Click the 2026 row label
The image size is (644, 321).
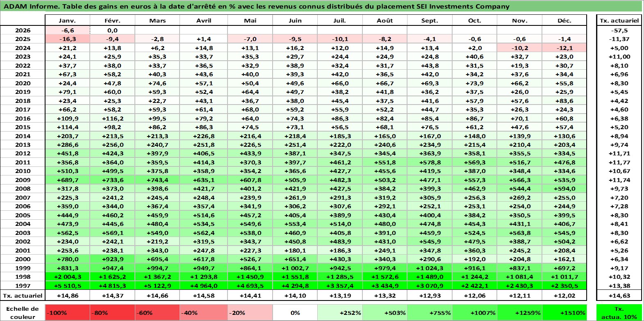[x=23, y=30]
